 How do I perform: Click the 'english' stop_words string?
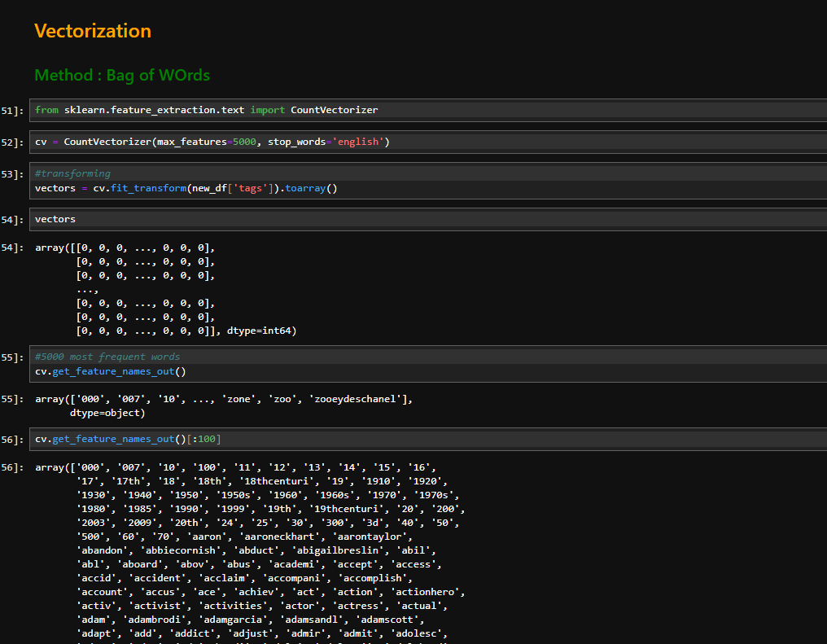pos(357,142)
